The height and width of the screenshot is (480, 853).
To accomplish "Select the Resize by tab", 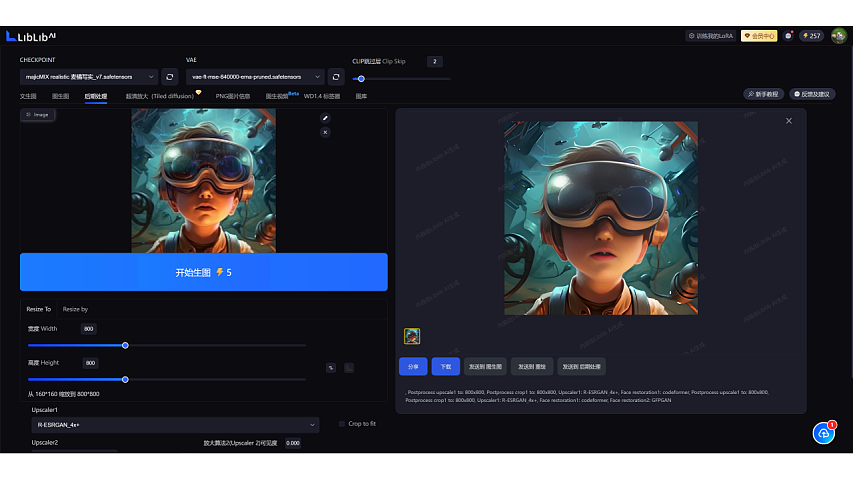I will click(x=75, y=309).
